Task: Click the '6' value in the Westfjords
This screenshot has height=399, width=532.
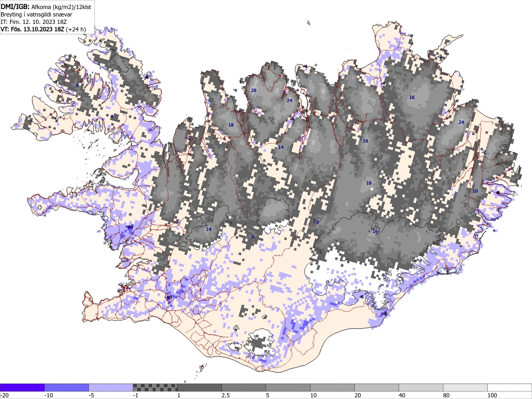Action: click(77, 86)
